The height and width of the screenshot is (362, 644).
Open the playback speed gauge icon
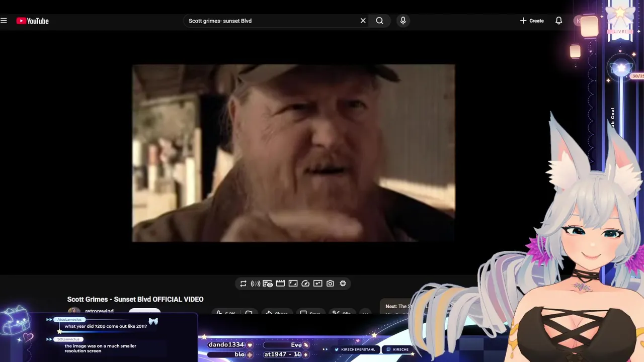305,284
